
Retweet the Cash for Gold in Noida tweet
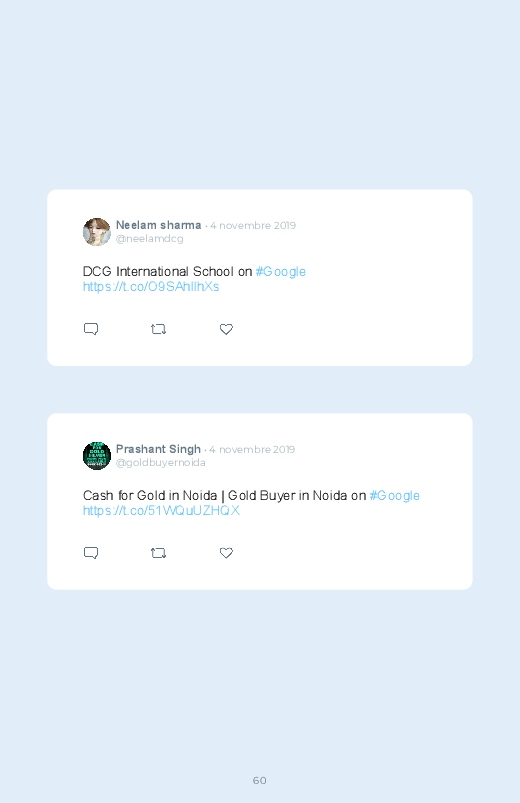click(158, 553)
